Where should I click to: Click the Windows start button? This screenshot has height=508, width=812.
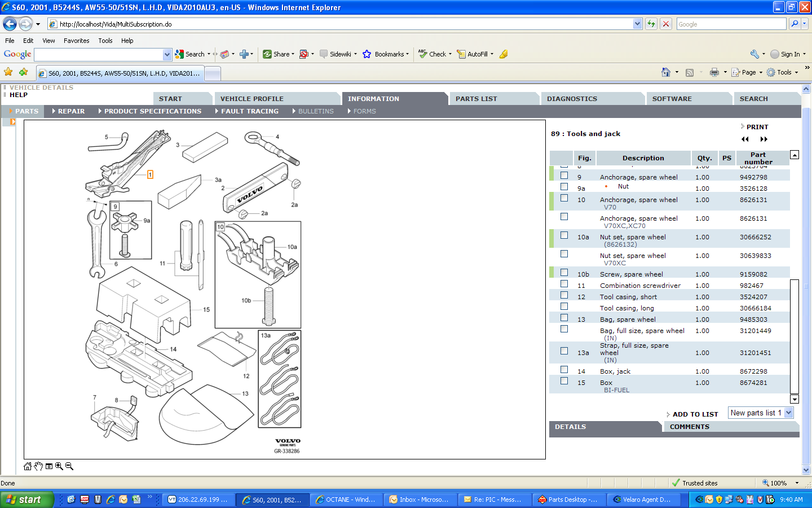(27, 500)
